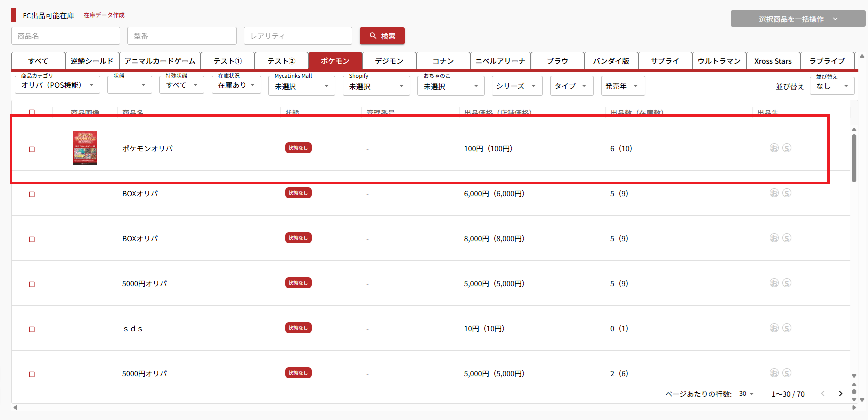Click the Shopify S icon in 6,000円 BOXオリパ row
868x420 pixels.
[x=787, y=193]
